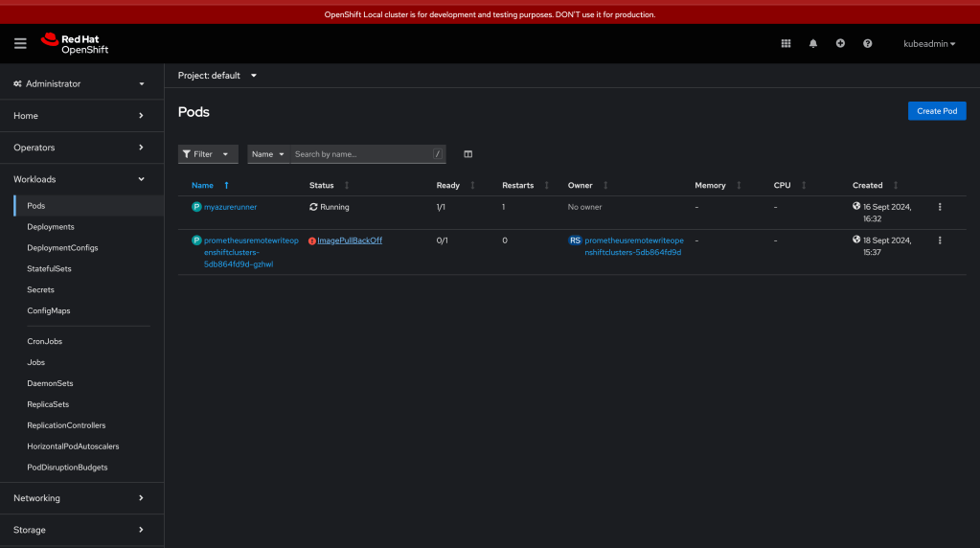Click the 1/1 ready value
Image resolution: width=980 pixels, height=548 pixels.
[x=441, y=207]
